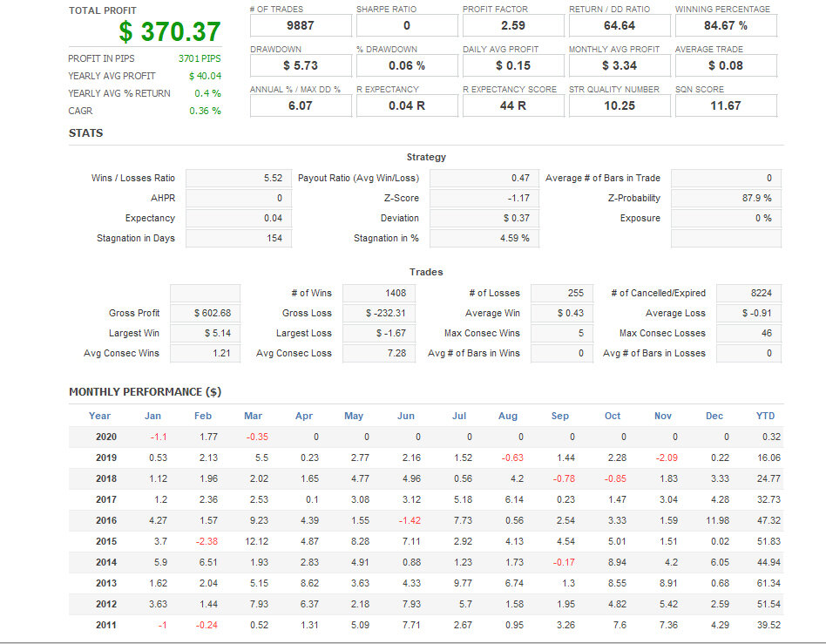This screenshot has width=826, height=644.
Task: Click the Sep column header
Action: (560, 416)
